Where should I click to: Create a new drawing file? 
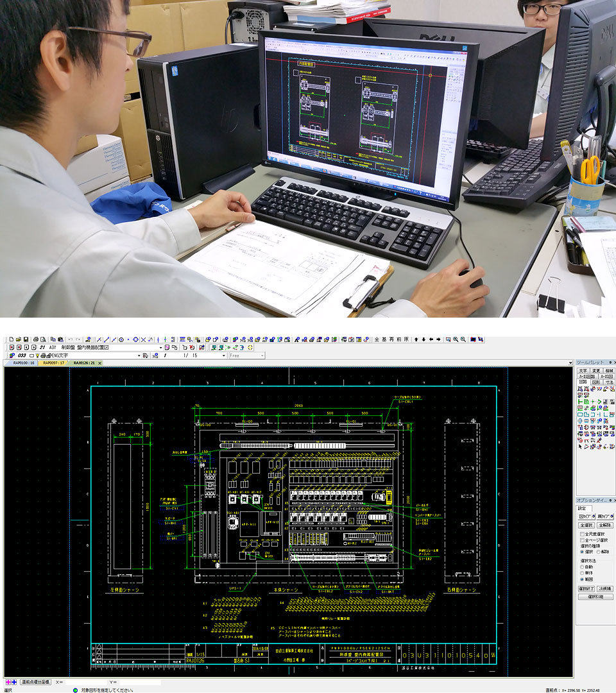[12, 339]
